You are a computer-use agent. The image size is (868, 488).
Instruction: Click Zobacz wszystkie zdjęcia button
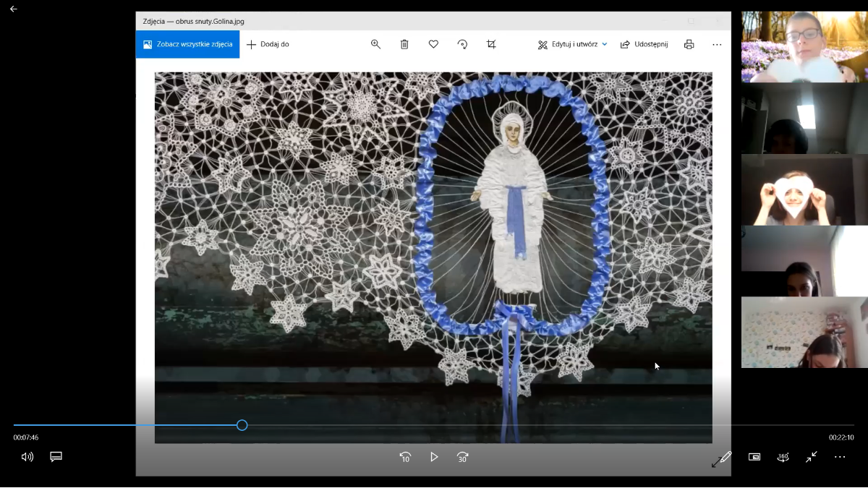tap(187, 44)
